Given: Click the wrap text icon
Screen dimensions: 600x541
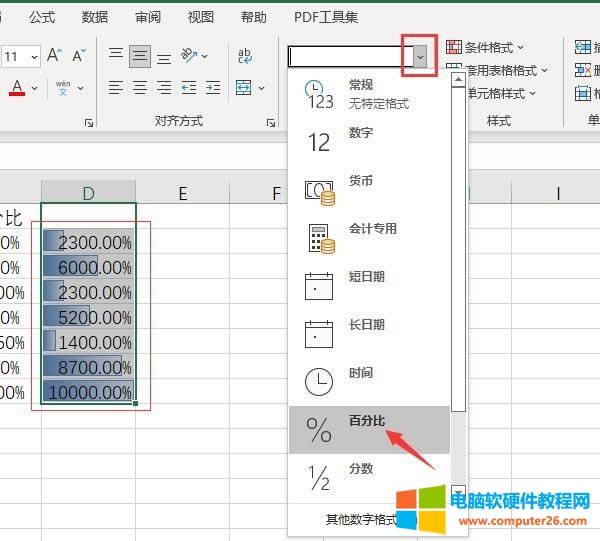Looking at the screenshot, I should 245,56.
